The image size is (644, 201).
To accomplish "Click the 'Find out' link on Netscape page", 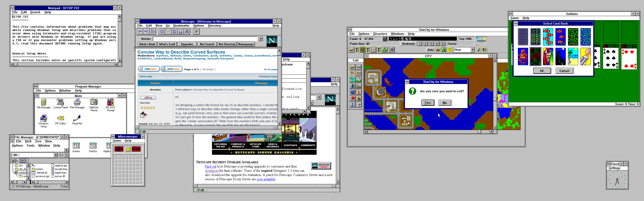I will click(x=210, y=166).
